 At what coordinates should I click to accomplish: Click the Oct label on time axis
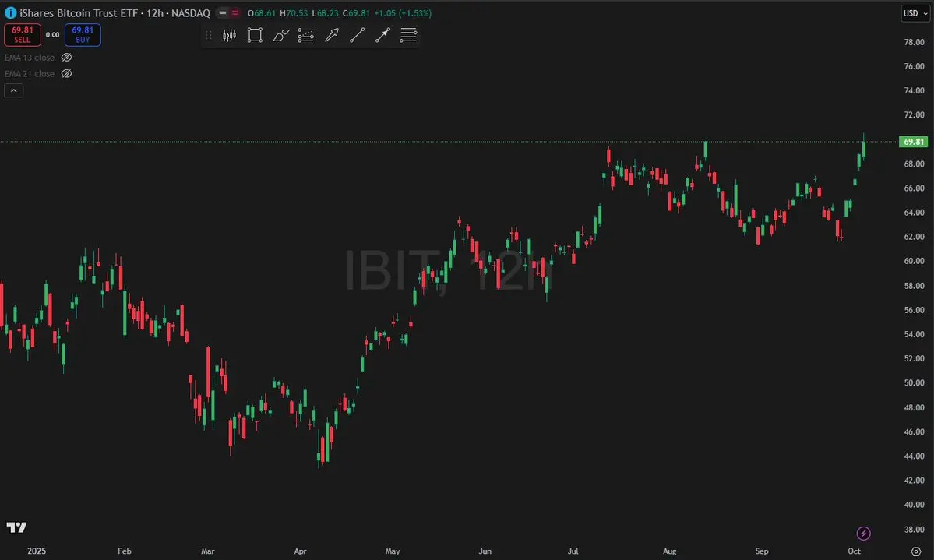pyautogui.click(x=855, y=551)
